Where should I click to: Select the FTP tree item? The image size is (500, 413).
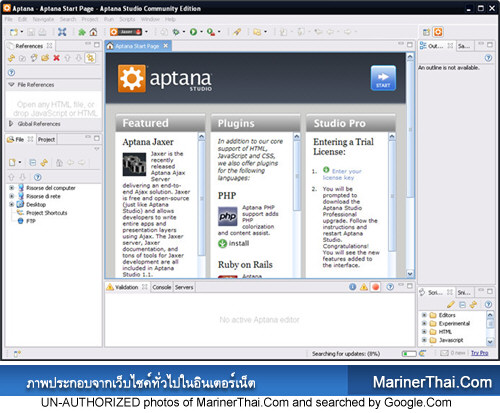[31, 221]
